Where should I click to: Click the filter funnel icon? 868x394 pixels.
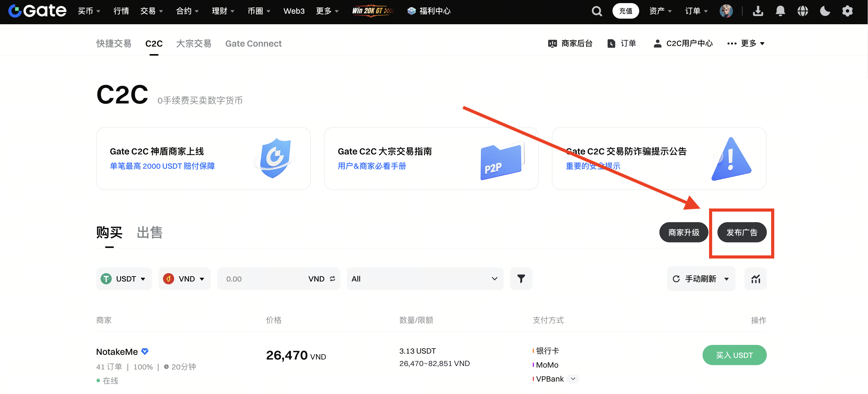coord(521,279)
